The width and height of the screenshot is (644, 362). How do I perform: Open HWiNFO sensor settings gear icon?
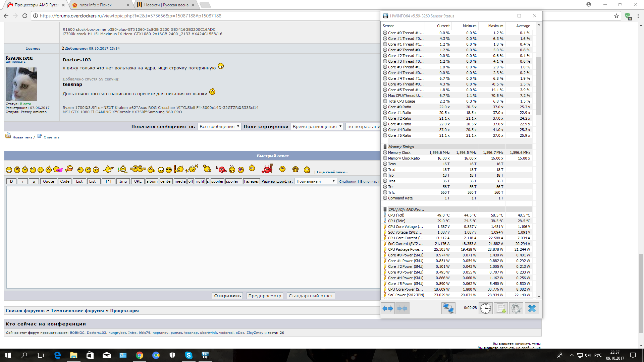tap(516, 308)
